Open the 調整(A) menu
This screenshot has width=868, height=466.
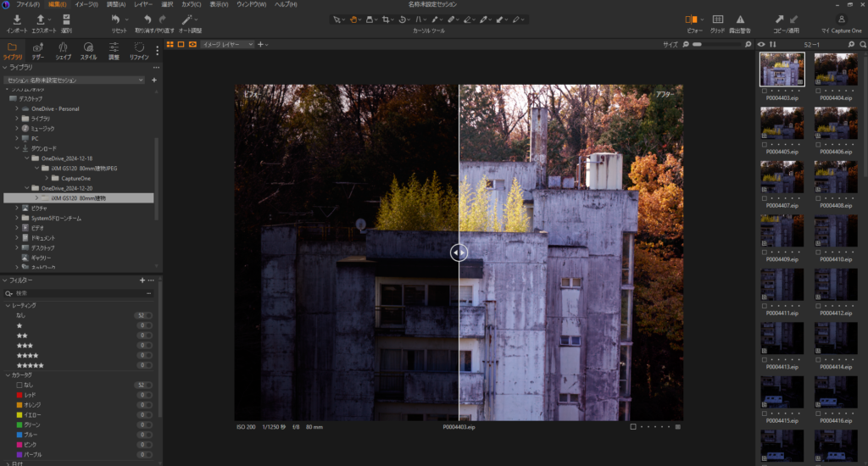click(116, 4)
